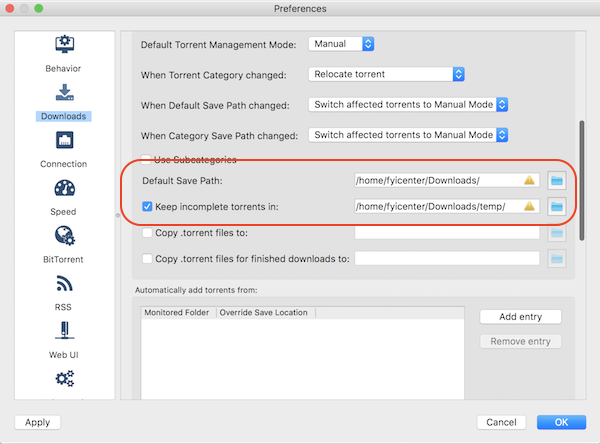600x444 pixels.
Task: Switch to RSS section label
Action: coord(63,307)
